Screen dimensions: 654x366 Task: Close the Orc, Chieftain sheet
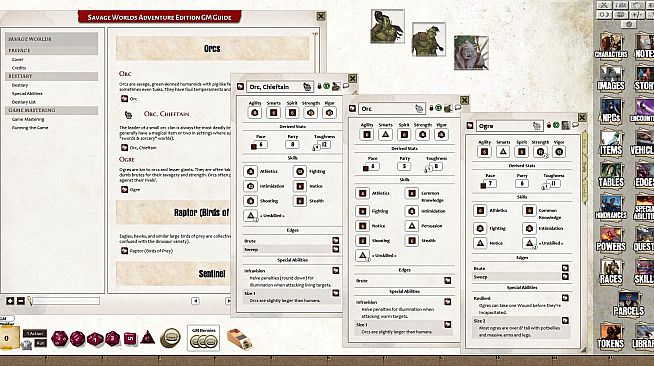pos(352,78)
